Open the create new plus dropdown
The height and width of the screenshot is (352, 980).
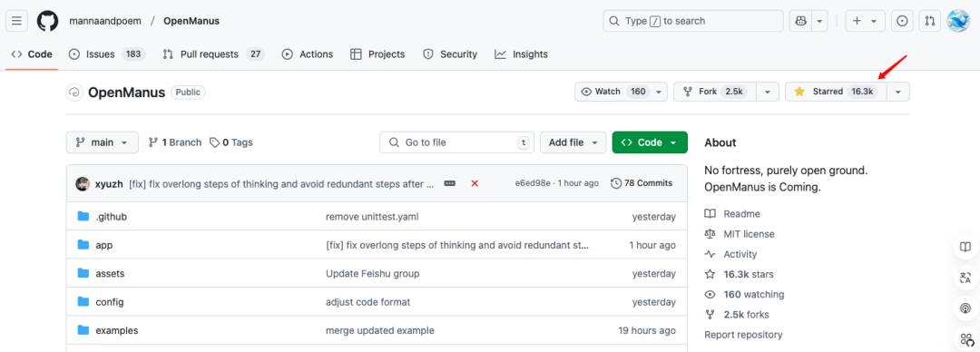coord(865,21)
